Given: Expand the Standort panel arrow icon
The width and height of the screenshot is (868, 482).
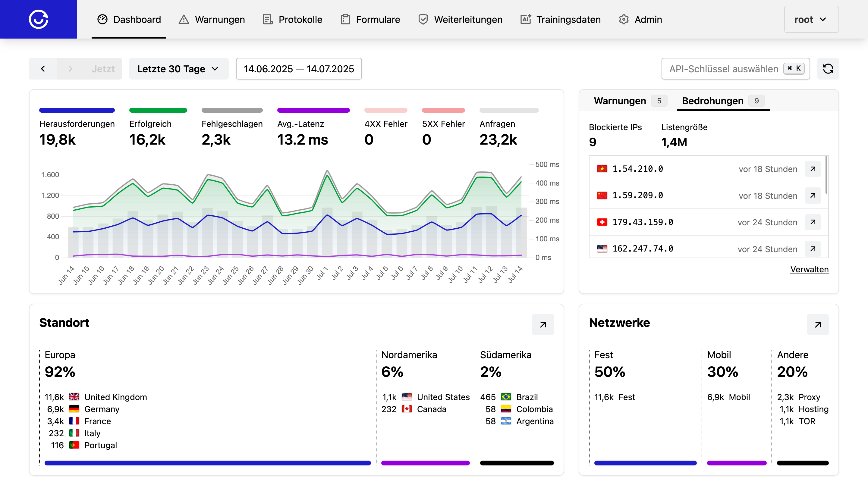Looking at the screenshot, I should click(x=542, y=324).
